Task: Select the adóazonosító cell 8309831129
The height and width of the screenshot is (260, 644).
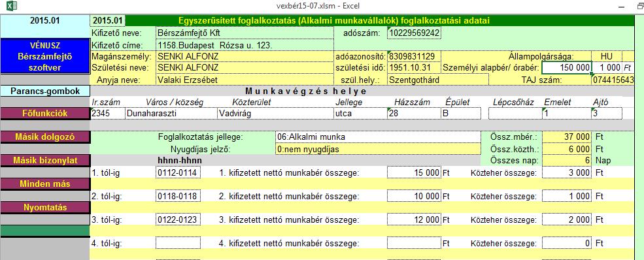Action: coord(414,56)
